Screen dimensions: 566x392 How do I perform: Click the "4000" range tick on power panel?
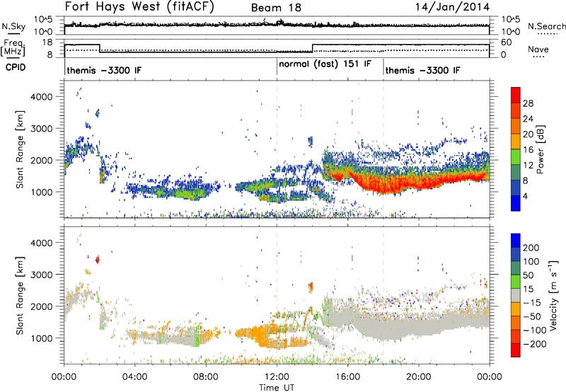pos(41,97)
